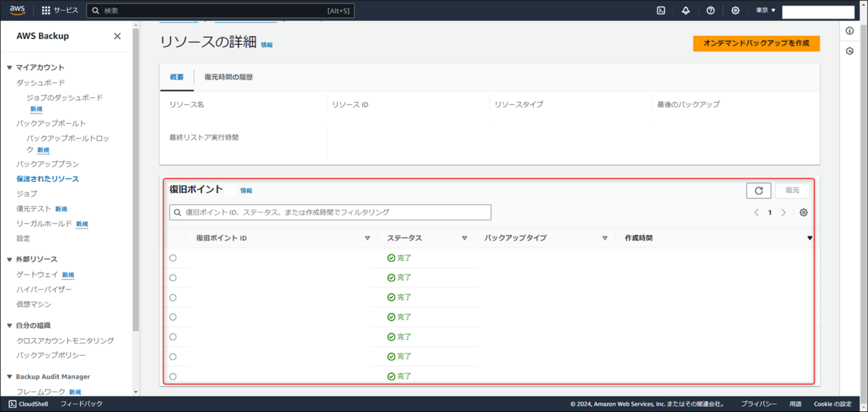Open リーガルホールド in the sidebar

click(x=44, y=224)
